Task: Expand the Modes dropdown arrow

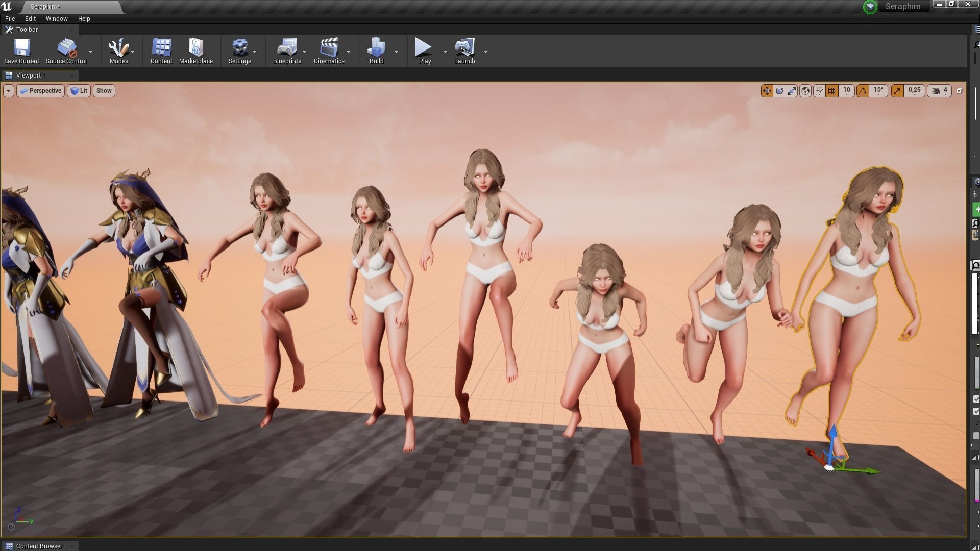Action: 132,52
